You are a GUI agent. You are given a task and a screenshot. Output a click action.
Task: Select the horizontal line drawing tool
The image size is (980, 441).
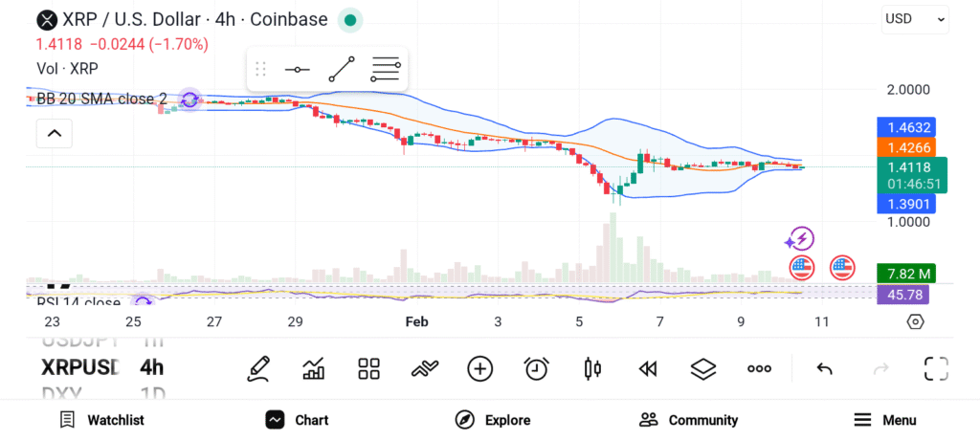[298, 70]
